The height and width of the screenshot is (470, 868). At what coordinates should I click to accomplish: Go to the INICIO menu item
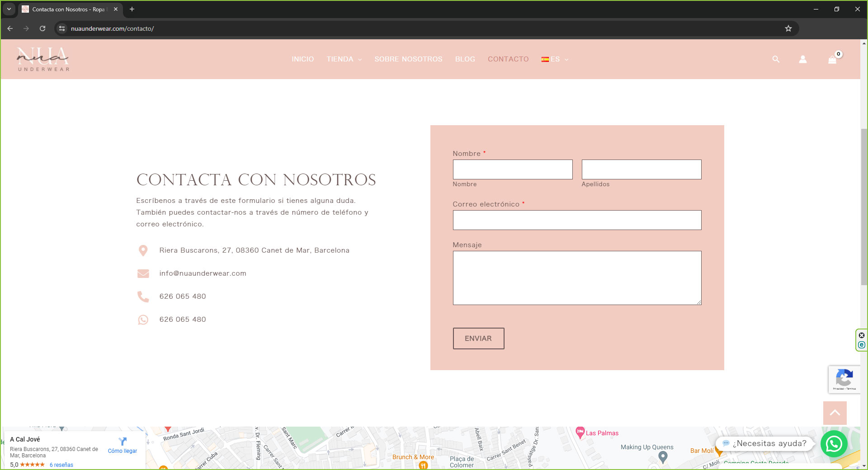[x=302, y=59]
